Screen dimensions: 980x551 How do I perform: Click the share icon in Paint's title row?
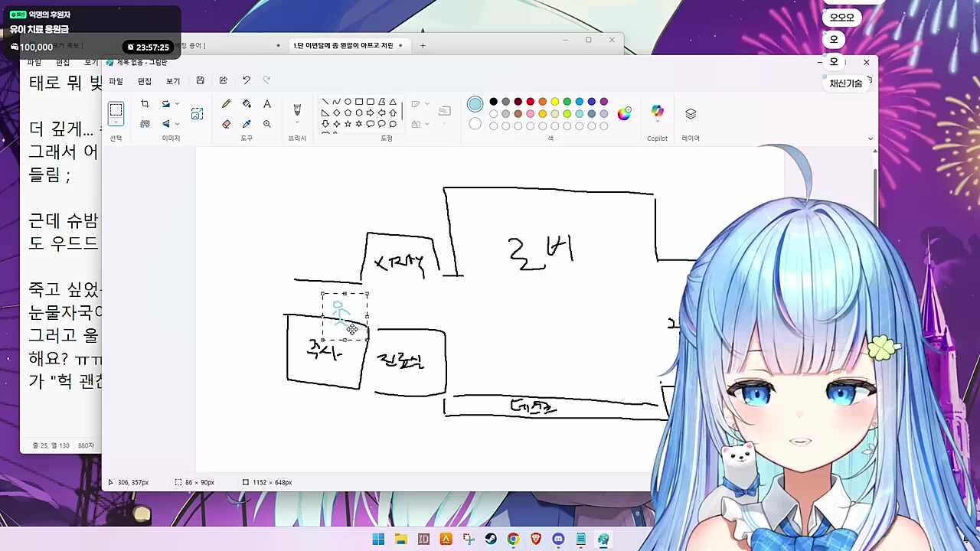tap(224, 80)
